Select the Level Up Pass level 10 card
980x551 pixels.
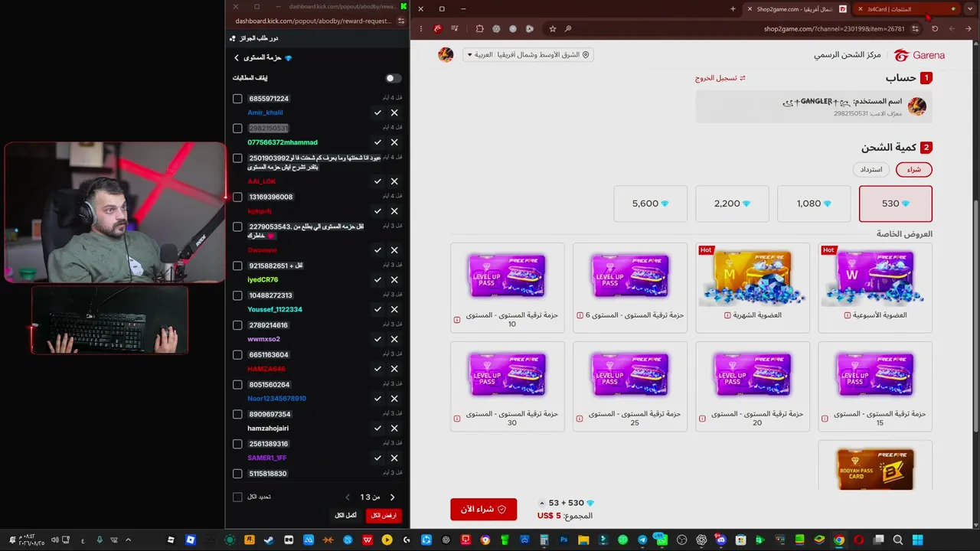pyautogui.click(x=508, y=288)
